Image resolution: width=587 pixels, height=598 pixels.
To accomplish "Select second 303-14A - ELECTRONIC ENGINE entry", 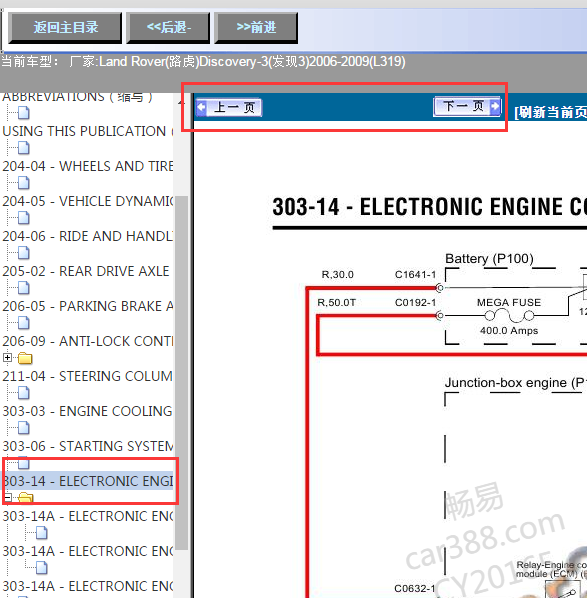I will tap(87, 551).
